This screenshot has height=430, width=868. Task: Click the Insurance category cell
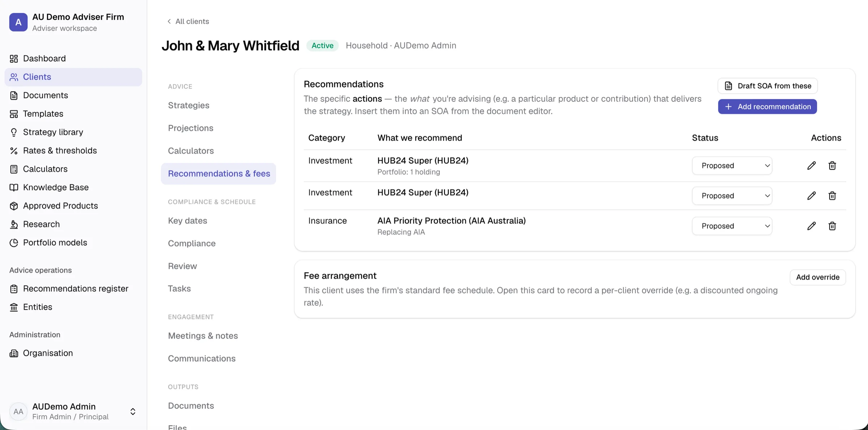click(x=327, y=221)
